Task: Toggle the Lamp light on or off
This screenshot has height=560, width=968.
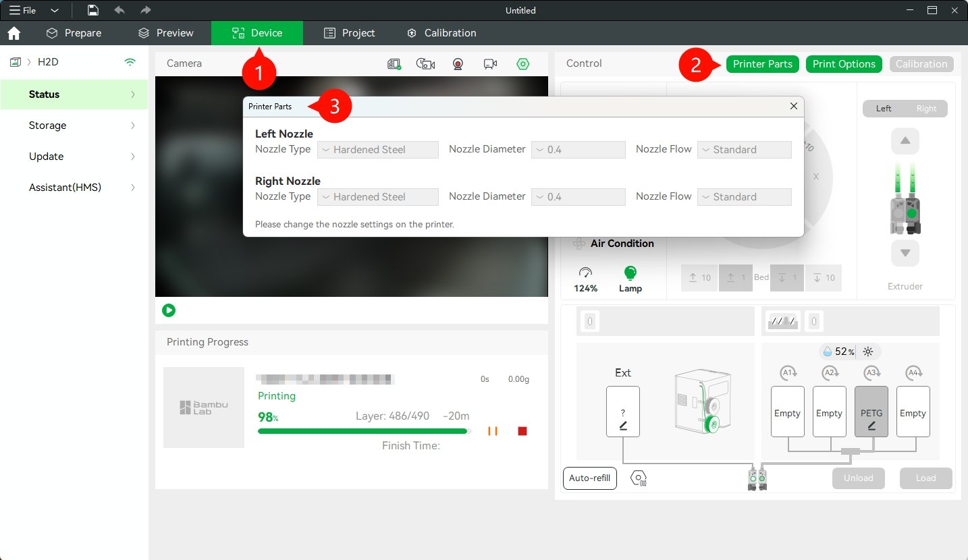Action: point(630,279)
